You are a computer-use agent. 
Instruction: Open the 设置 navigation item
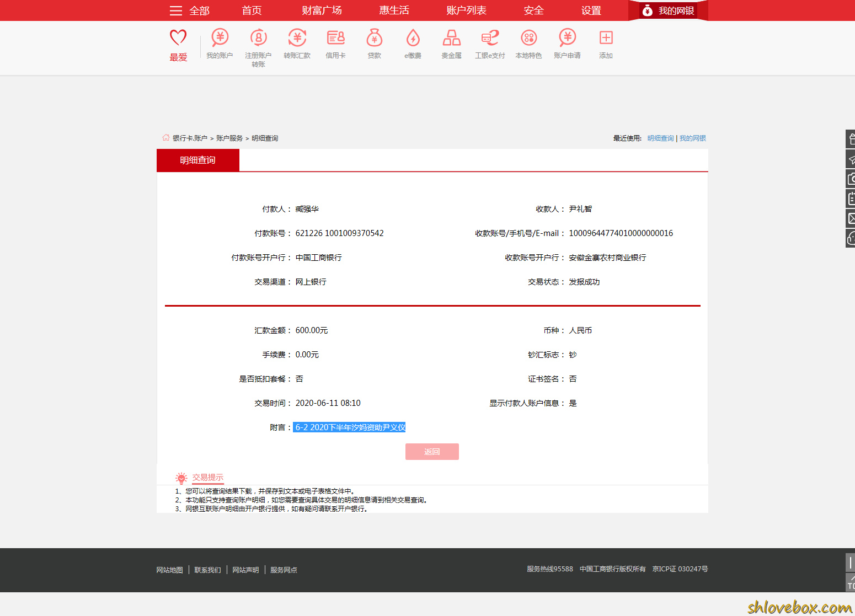pyautogui.click(x=591, y=10)
